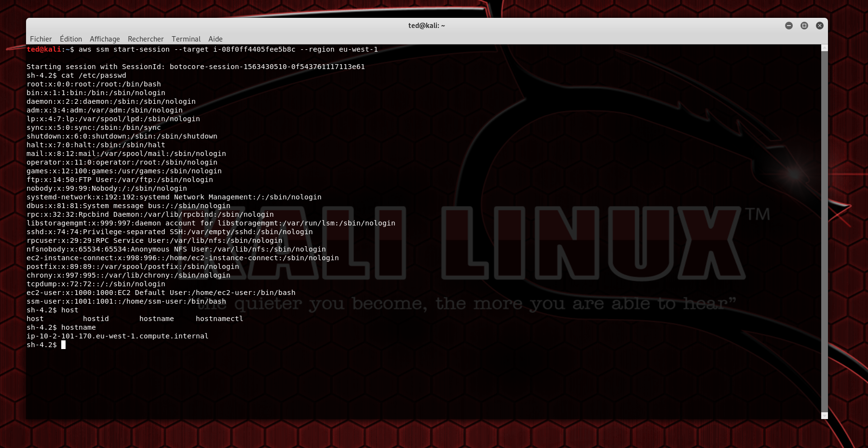Image resolution: width=868 pixels, height=448 pixels.
Task: Click the ip-10-2-101-170.eu-west-1.compute.internal output
Action: click(x=118, y=336)
